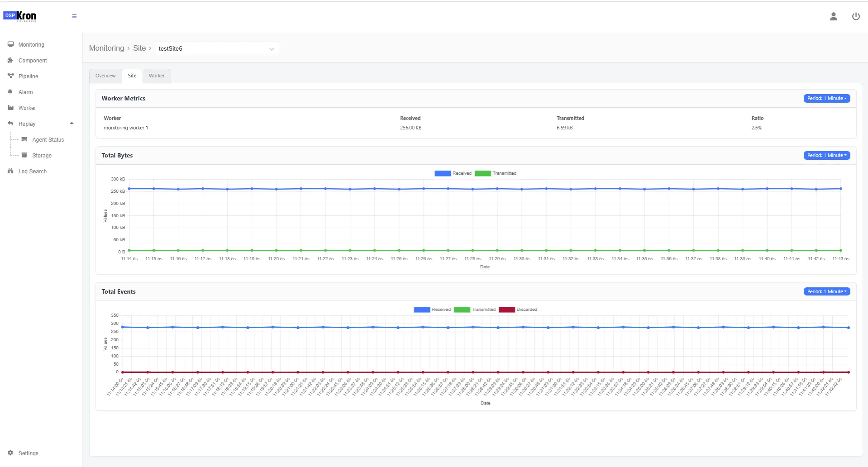Open the user profile icon

pos(833,17)
